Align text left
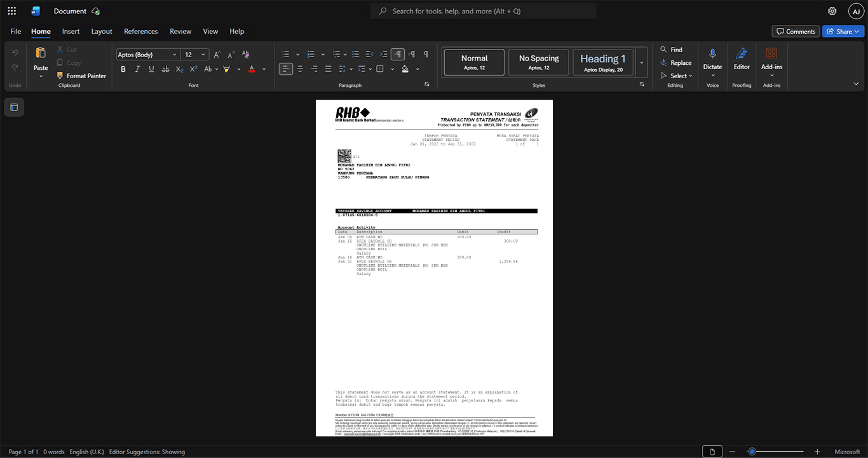This screenshot has height=458, width=868. pyautogui.click(x=286, y=69)
